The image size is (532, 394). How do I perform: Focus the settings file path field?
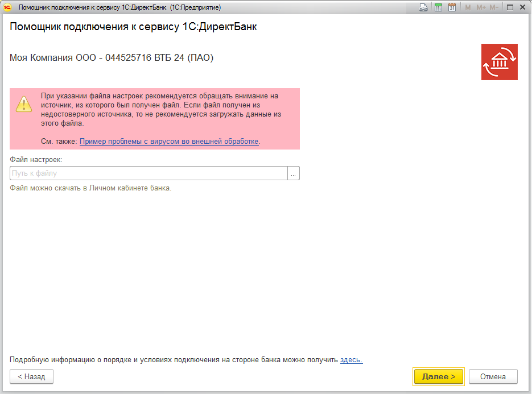tap(149, 173)
